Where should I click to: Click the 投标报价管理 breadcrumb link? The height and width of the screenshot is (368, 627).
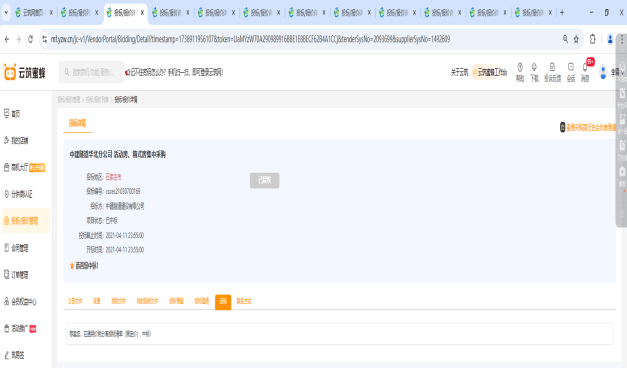tap(69, 100)
